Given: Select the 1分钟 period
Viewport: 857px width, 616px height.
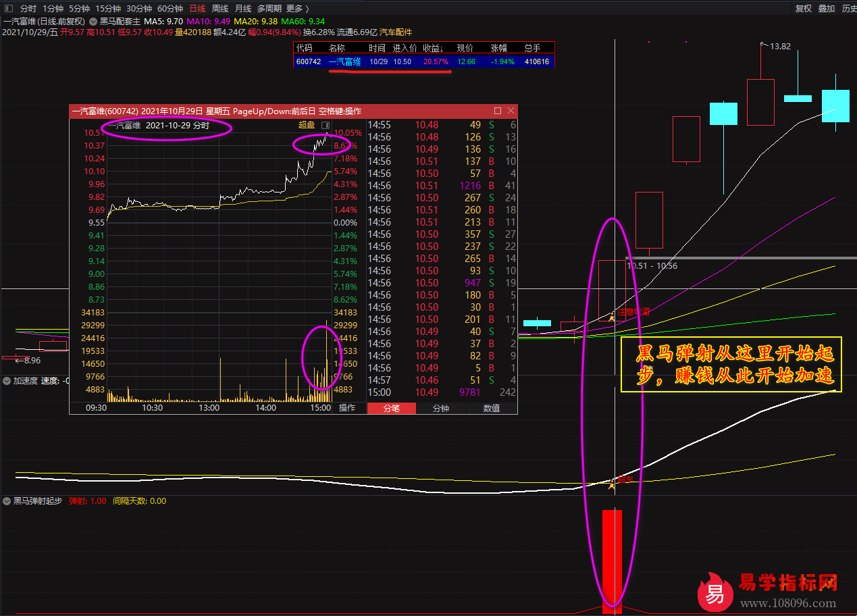Looking at the screenshot, I should pyautogui.click(x=53, y=9).
